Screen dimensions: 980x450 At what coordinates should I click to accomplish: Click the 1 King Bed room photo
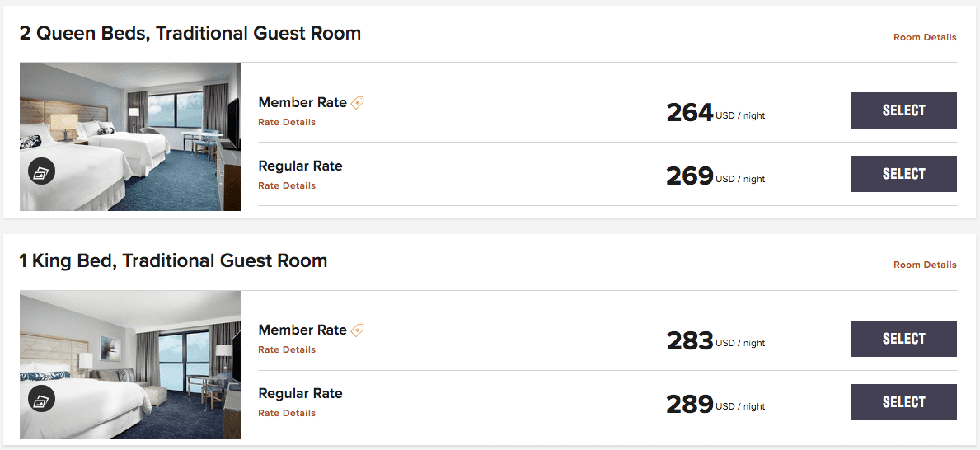[130, 365]
